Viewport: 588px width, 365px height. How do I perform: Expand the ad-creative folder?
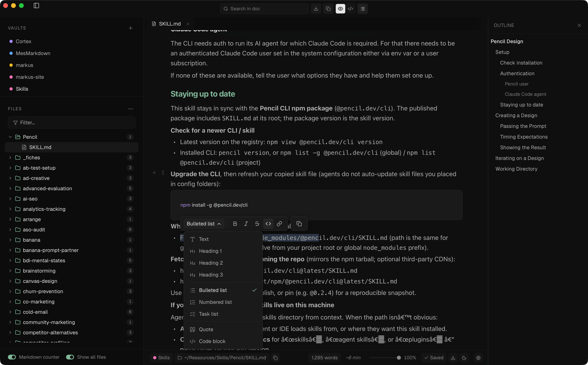(x=10, y=178)
